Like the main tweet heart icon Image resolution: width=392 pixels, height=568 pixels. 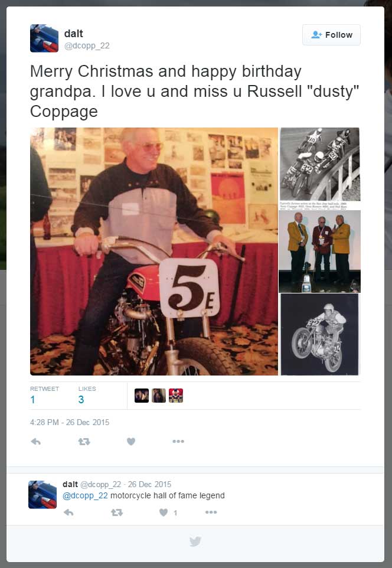[131, 441]
